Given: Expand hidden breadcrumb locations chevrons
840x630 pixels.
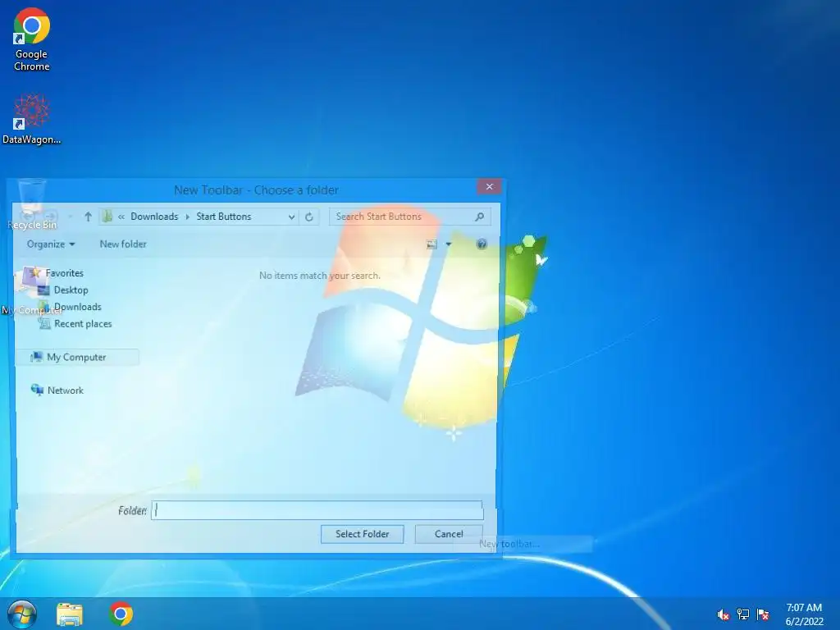Looking at the screenshot, I should tap(121, 217).
